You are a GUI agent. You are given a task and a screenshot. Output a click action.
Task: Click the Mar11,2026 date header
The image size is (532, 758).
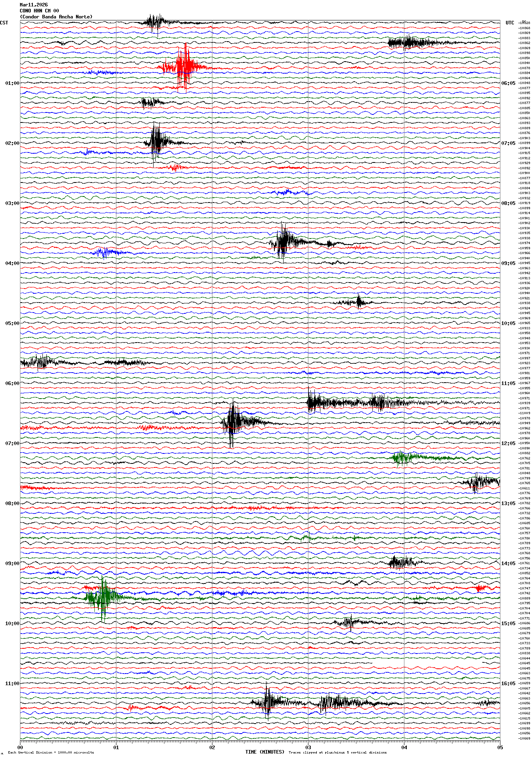tap(34, 5)
